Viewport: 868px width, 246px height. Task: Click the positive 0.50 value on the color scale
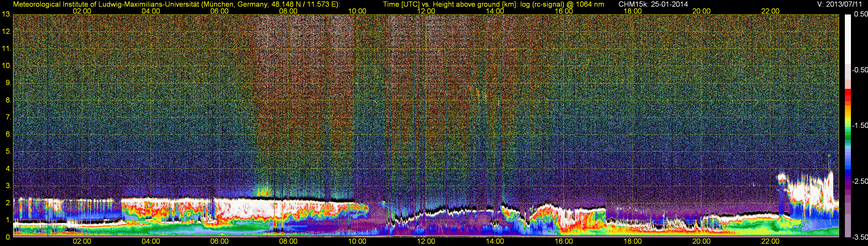pos(861,14)
